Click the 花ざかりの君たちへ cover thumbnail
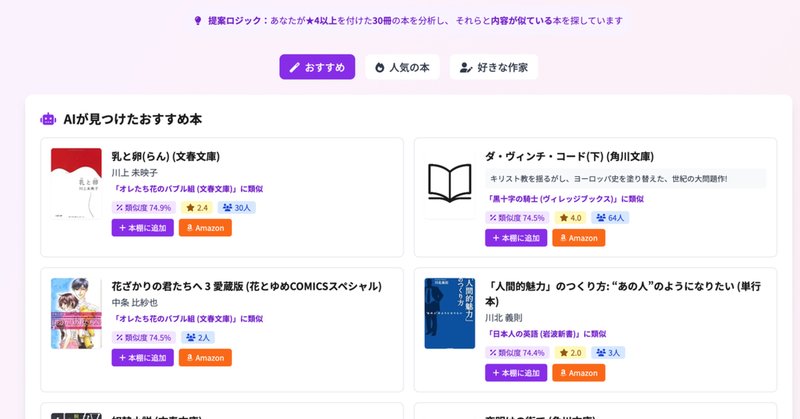Image resolution: width=800 pixels, height=419 pixels. pyautogui.click(x=76, y=313)
